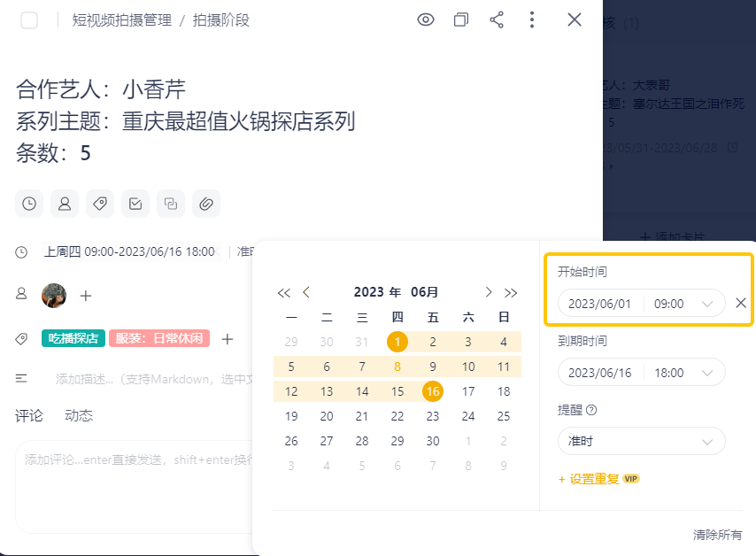756x556 pixels.
Task: Click the clock time shortcut icon
Action: [x=29, y=204]
